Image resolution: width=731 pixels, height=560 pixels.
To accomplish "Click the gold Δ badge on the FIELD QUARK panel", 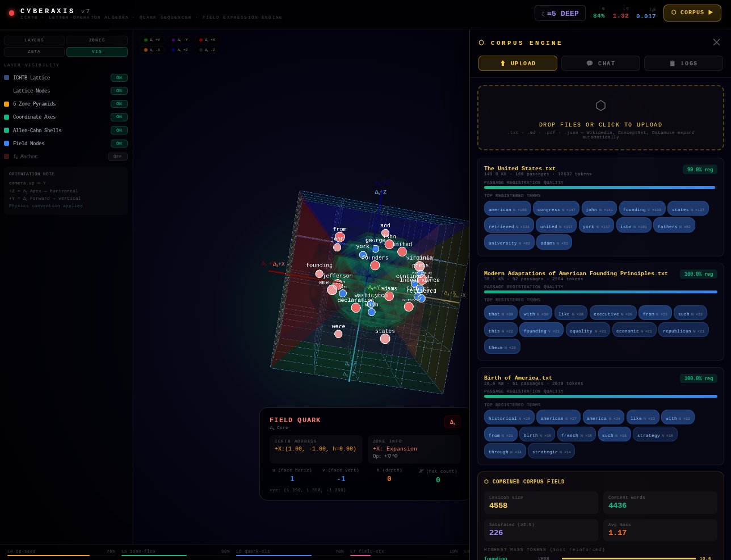I will point(452,422).
